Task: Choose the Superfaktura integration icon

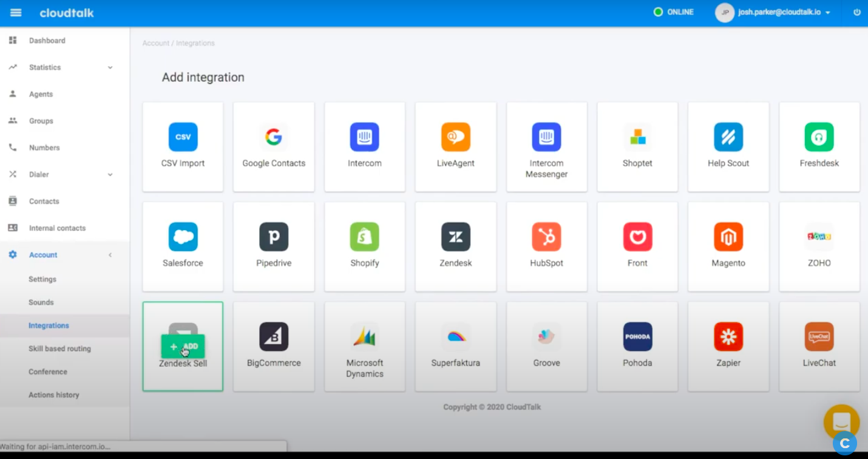Action: (456, 336)
